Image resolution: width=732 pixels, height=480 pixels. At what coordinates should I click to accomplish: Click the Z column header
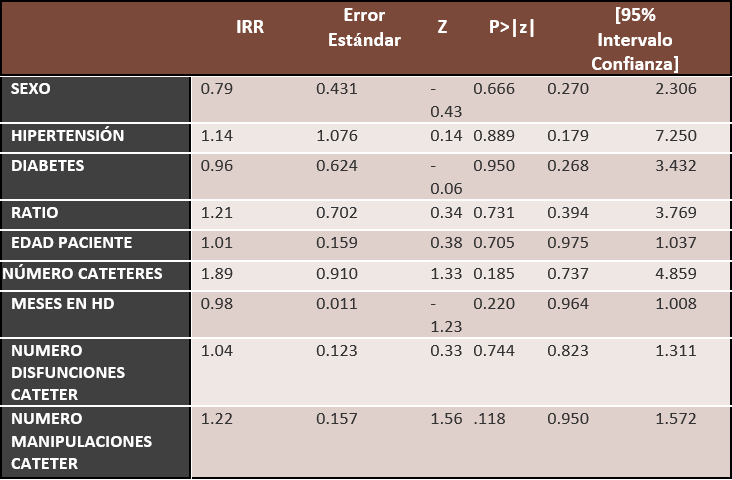click(442, 28)
